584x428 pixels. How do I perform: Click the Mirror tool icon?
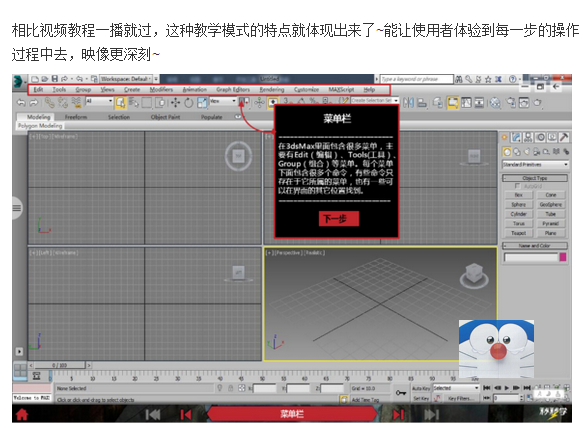tap(408, 102)
